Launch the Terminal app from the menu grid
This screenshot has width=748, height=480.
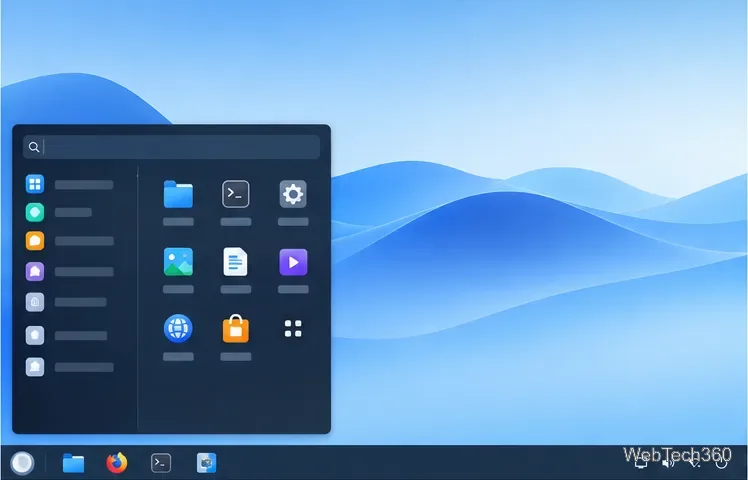pyautogui.click(x=236, y=194)
